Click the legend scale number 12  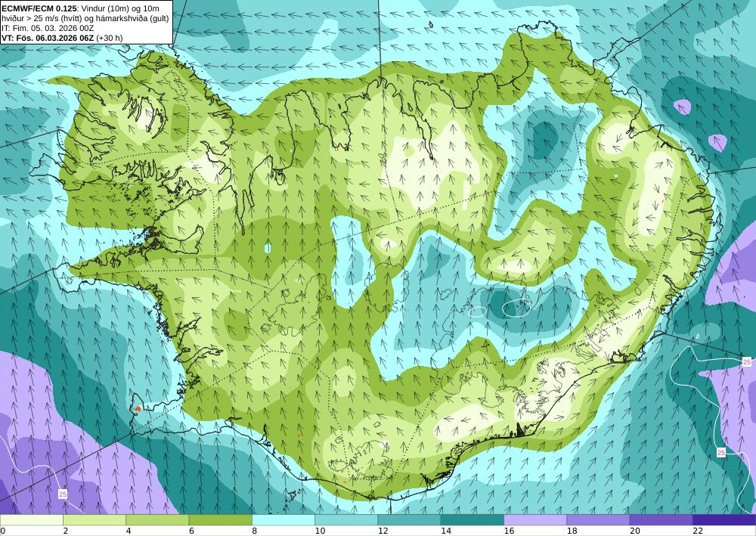pos(383,531)
